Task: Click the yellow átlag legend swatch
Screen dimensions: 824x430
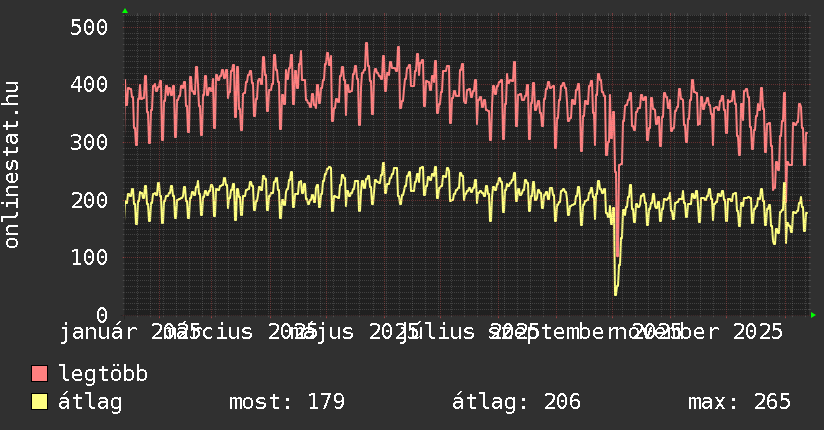Action: point(39,402)
